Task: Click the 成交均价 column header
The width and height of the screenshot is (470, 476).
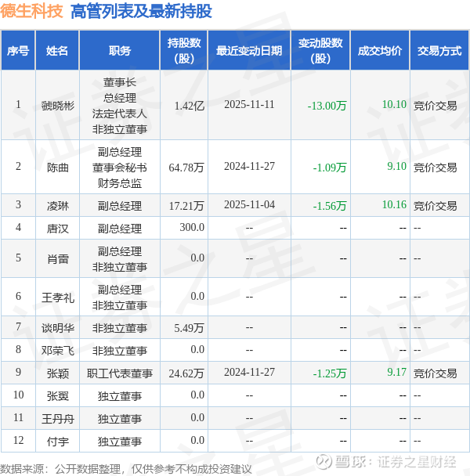Action: click(x=379, y=50)
